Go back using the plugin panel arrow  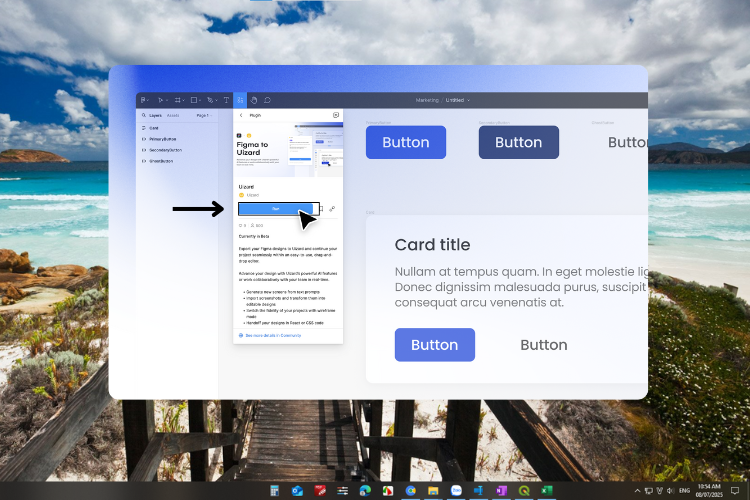click(x=241, y=115)
